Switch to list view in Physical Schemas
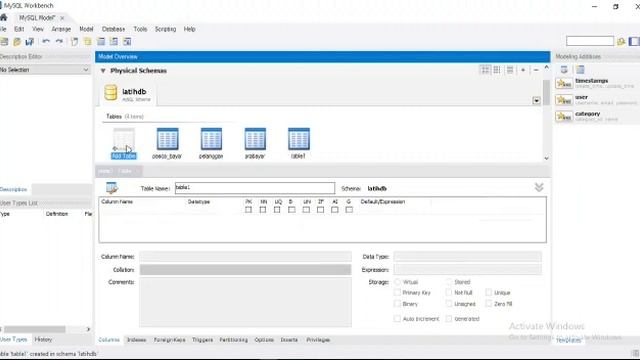This screenshot has height=360, width=640. click(x=510, y=70)
